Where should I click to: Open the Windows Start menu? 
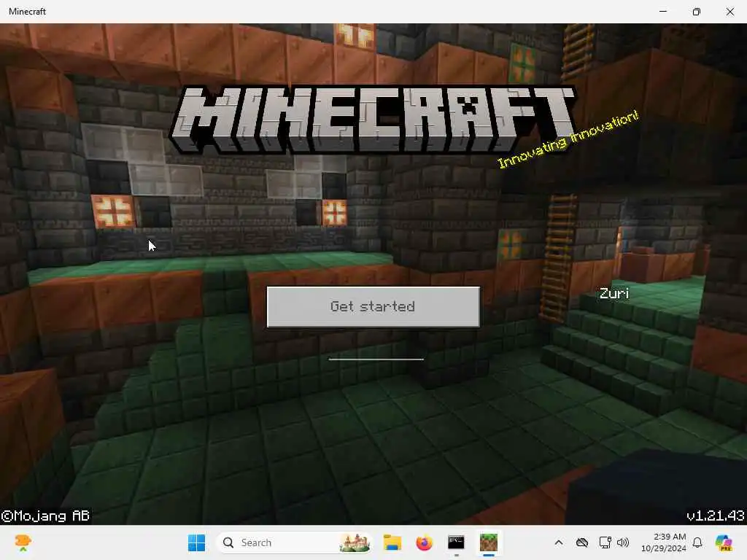pyautogui.click(x=196, y=542)
